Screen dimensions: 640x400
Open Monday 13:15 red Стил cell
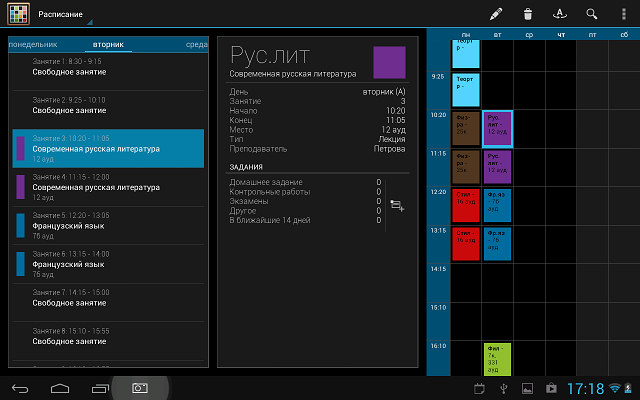[466, 244]
